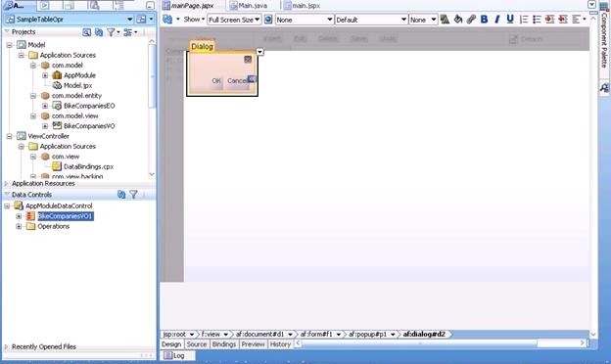The height and width of the screenshot is (364, 611).
Task: Click the Cancel button in the Dialog
Action: (x=237, y=80)
